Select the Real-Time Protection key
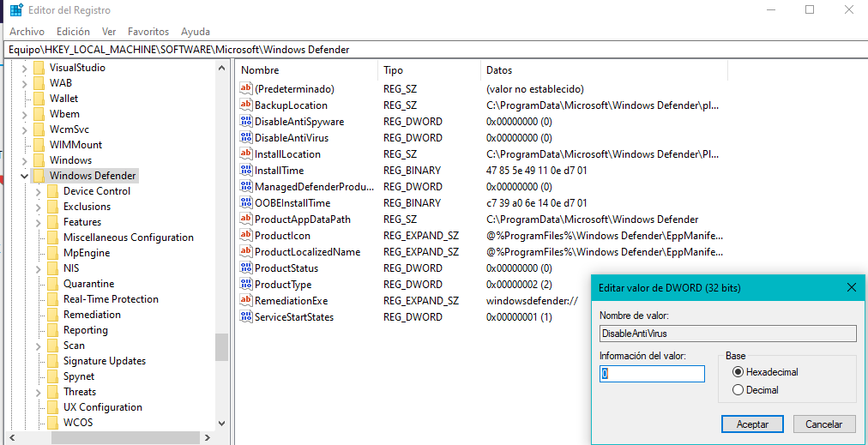Screen dimensions: 868x445 (111, 299)
